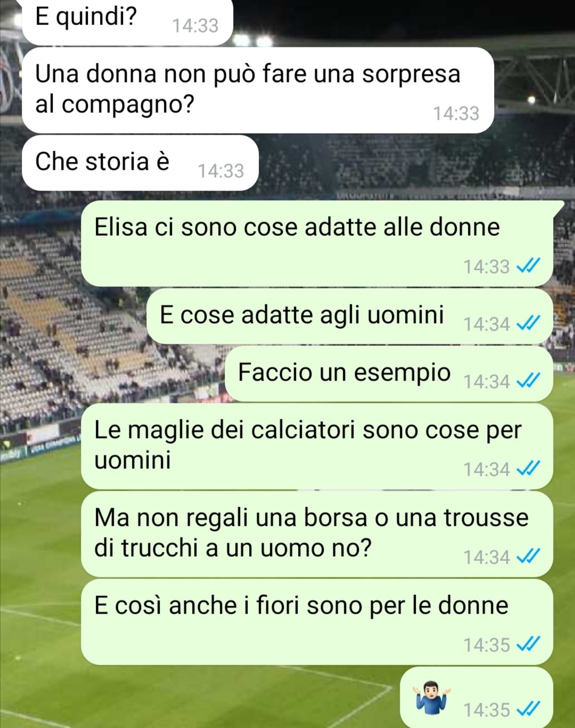Select the 'E cose adatte agli uomini' bubble

[x=350, y=316]
